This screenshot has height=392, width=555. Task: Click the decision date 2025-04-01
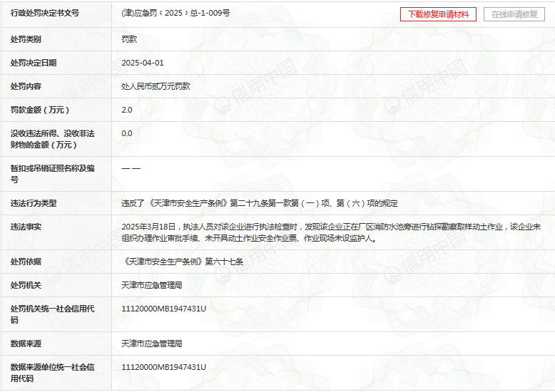143,63
